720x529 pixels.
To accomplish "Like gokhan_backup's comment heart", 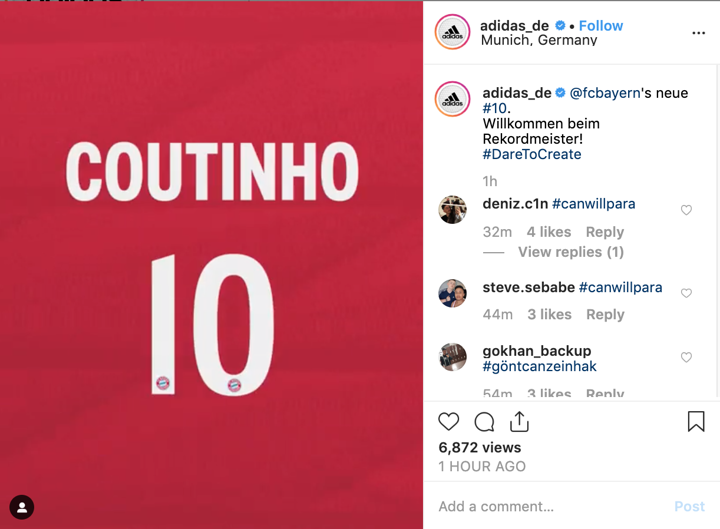I will (686, 357).
